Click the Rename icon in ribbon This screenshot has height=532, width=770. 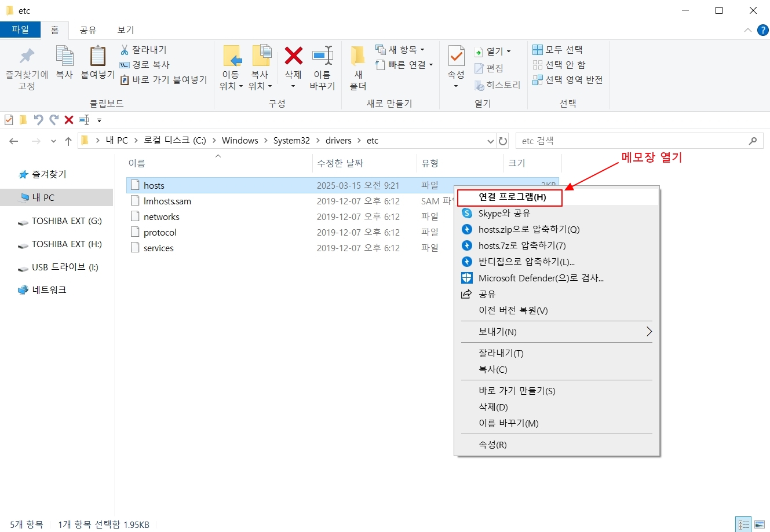[x=322, y=57]
